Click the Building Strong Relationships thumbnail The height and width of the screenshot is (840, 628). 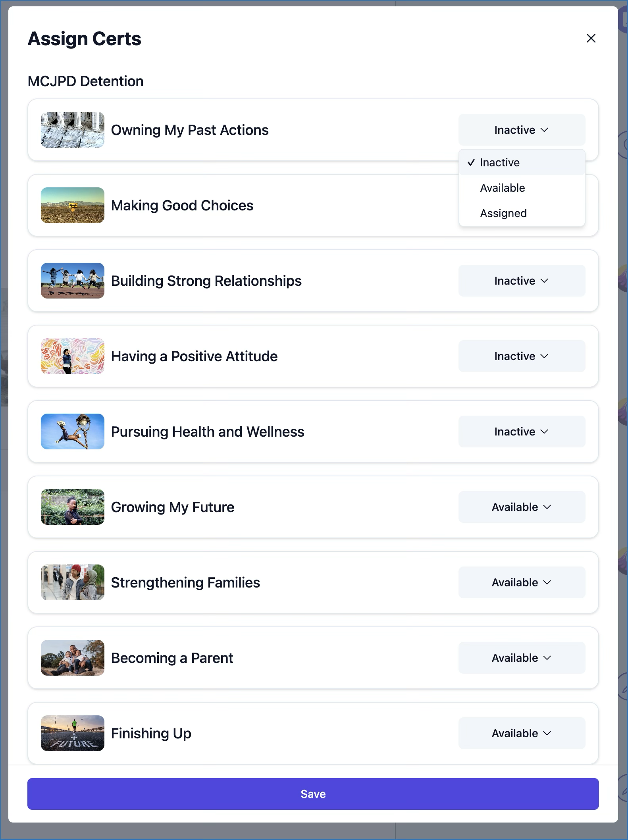[73, 281]
